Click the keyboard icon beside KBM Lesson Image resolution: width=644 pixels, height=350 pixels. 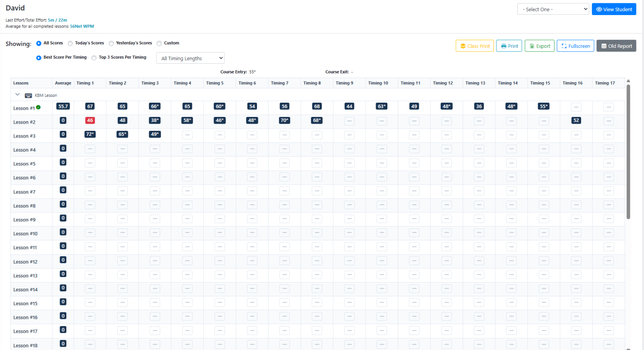tap(29, 96)
